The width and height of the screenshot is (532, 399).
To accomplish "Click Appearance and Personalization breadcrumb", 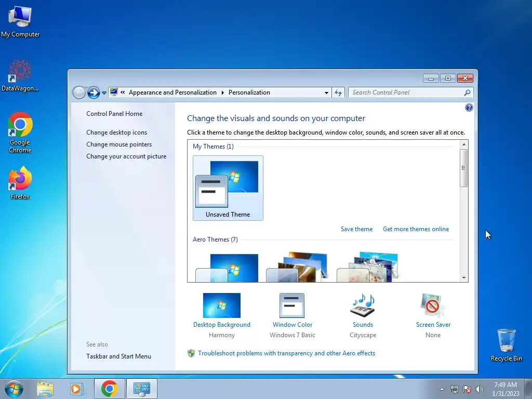I will coord(172,92).
